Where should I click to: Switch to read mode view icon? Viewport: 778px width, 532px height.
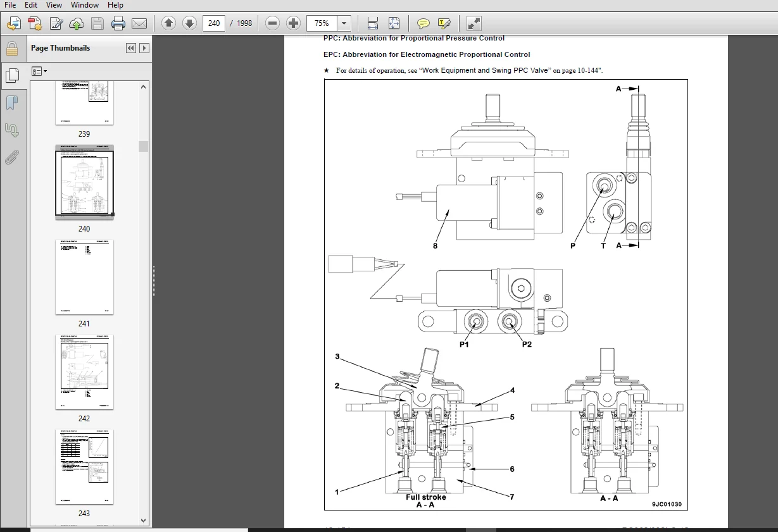click(474, 23)
